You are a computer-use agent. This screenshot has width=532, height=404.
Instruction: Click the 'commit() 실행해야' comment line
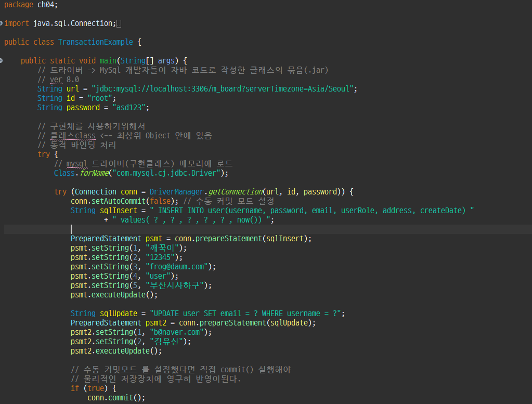181,370
